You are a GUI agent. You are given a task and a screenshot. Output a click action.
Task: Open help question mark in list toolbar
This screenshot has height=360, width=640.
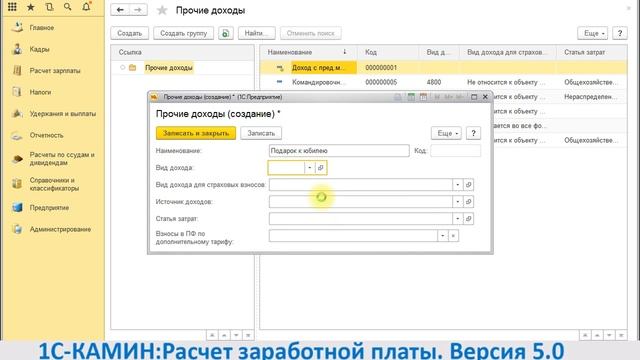tap(620, 33)
